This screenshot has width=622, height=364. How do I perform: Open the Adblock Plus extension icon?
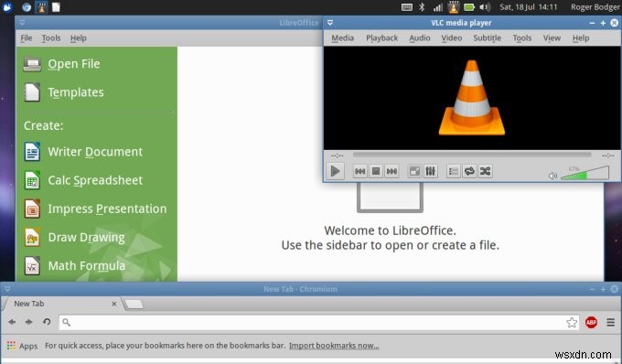click(591, 322)
